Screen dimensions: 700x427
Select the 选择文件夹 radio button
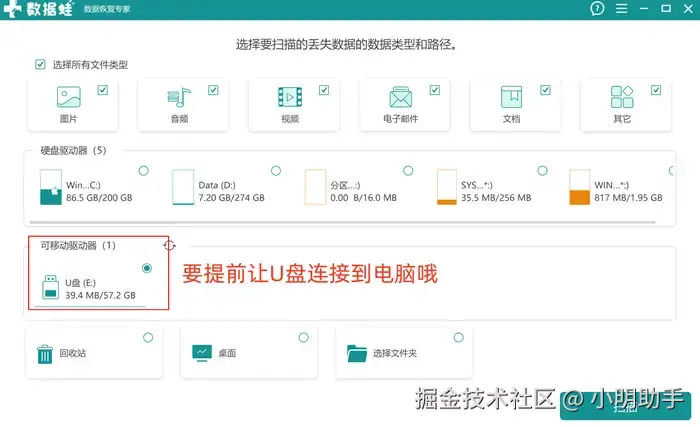tap(458, 338)
